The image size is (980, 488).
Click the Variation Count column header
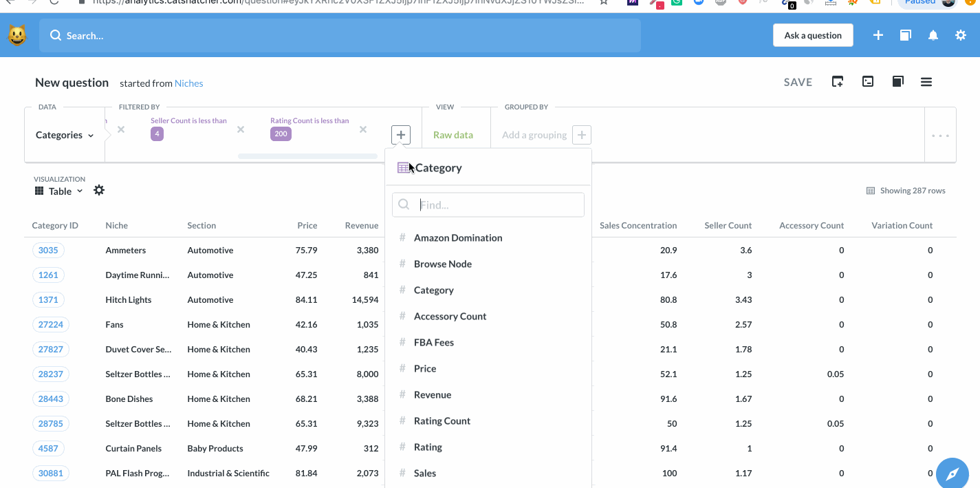[x=902, y=226]
